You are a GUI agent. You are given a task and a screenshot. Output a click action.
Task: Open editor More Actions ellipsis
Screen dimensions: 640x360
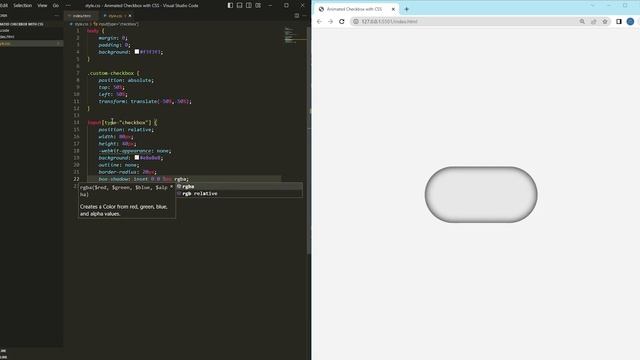click(304, 16)
